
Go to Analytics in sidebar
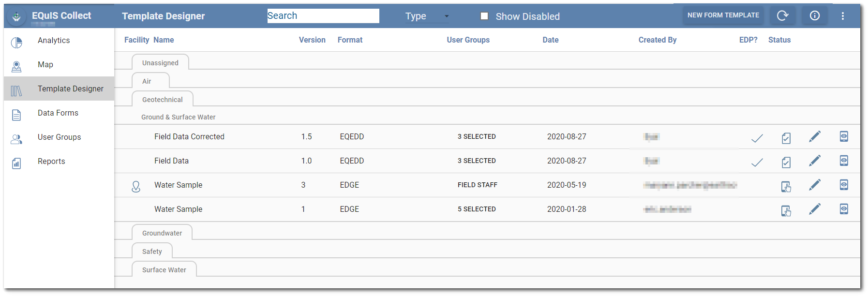pyautogui.click(x=54, y=40)
